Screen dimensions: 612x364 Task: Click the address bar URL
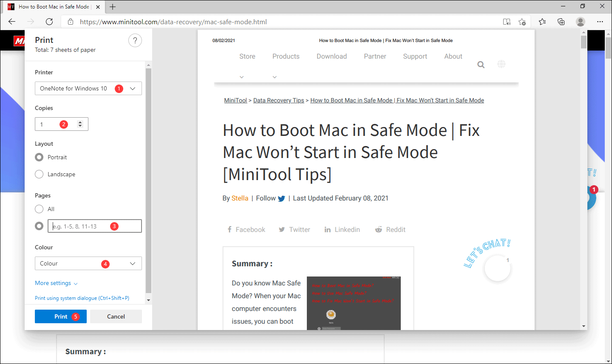tap(173, 22)
